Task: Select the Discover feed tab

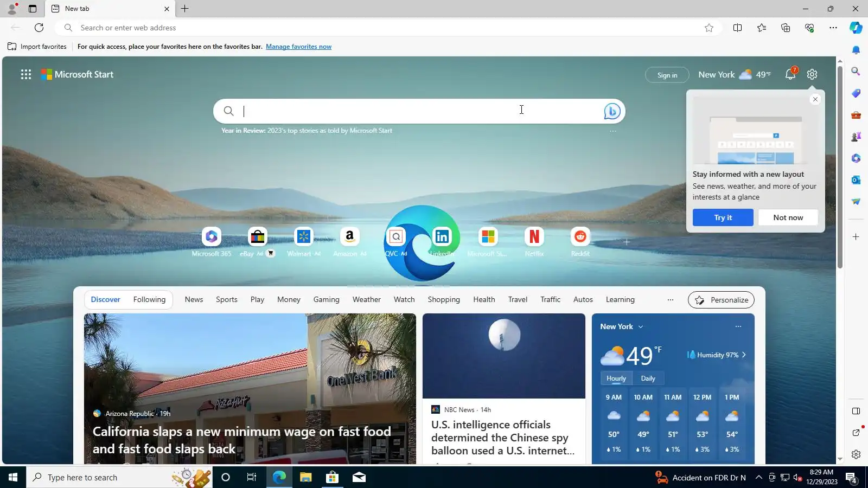Action: (106, 299)
